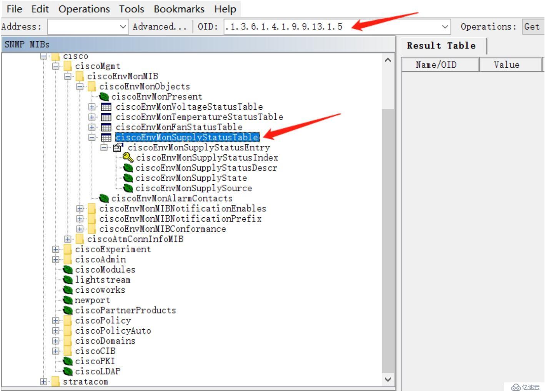546x392 pixels.
Task: Expand the ciscoAtmConnInfoMIB node
Action: [x=68, y=239]
